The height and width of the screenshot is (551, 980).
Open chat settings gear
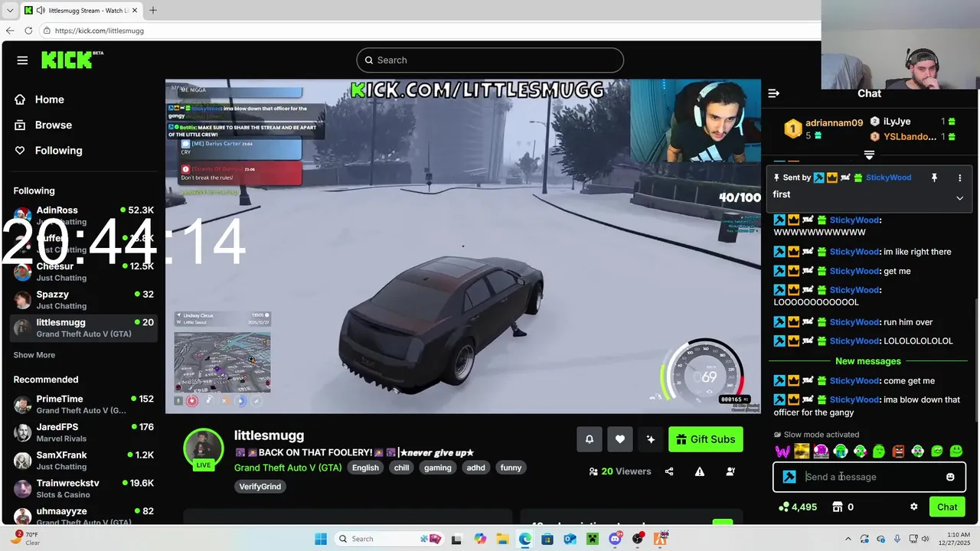913,507
